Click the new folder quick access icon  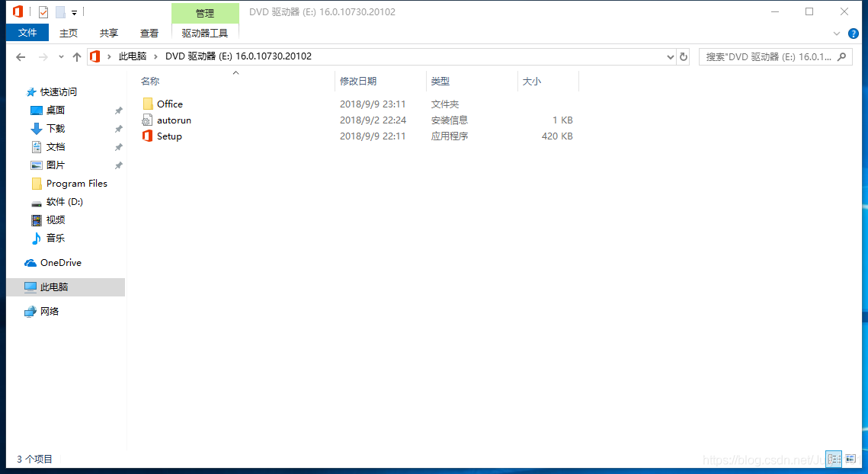click(60, 11)
